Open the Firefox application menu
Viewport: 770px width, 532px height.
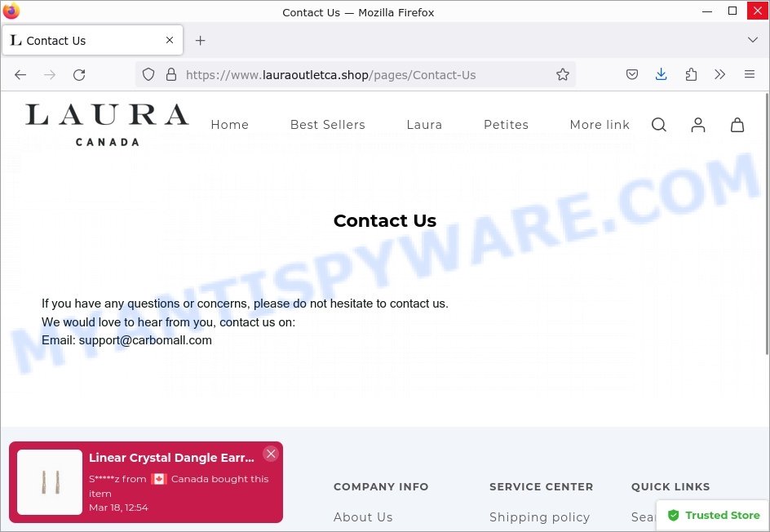[750, 74]
